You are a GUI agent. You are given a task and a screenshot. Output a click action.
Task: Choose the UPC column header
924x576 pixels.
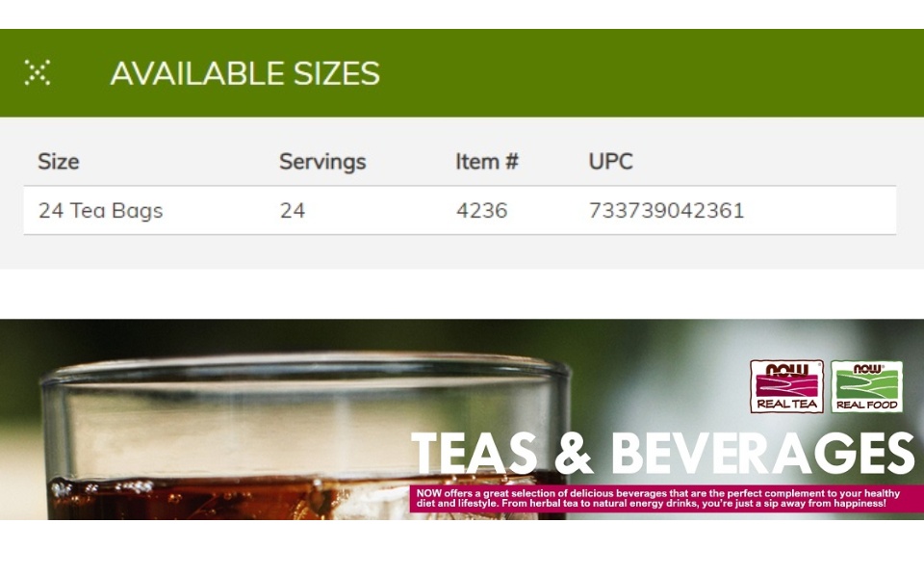click(x=610, y=162)
